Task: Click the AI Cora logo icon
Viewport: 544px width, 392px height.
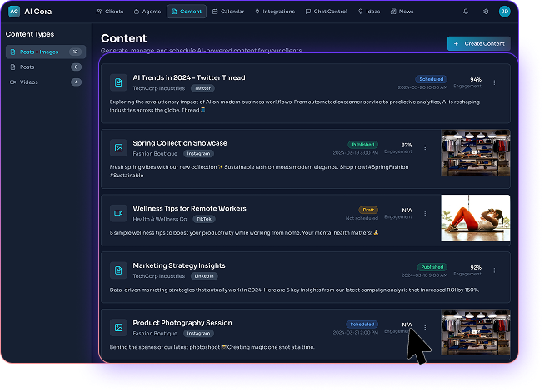Action: click(x=14, y=12)
